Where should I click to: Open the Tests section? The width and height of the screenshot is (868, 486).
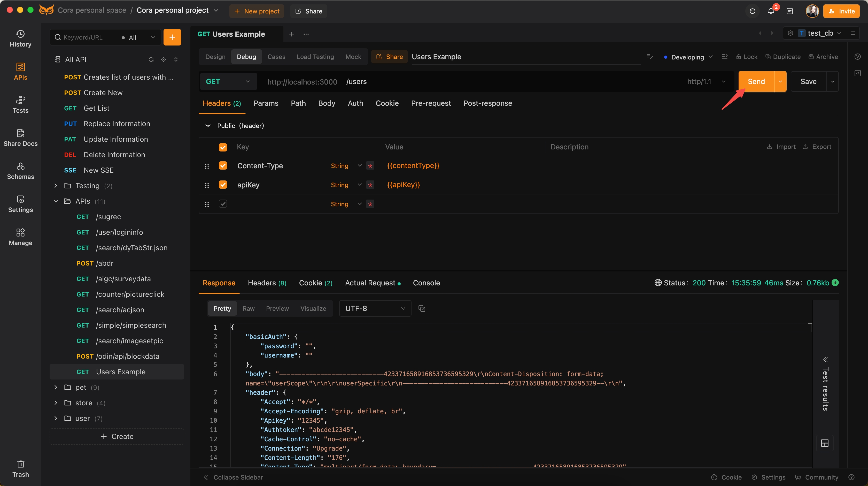pos(21,104)
